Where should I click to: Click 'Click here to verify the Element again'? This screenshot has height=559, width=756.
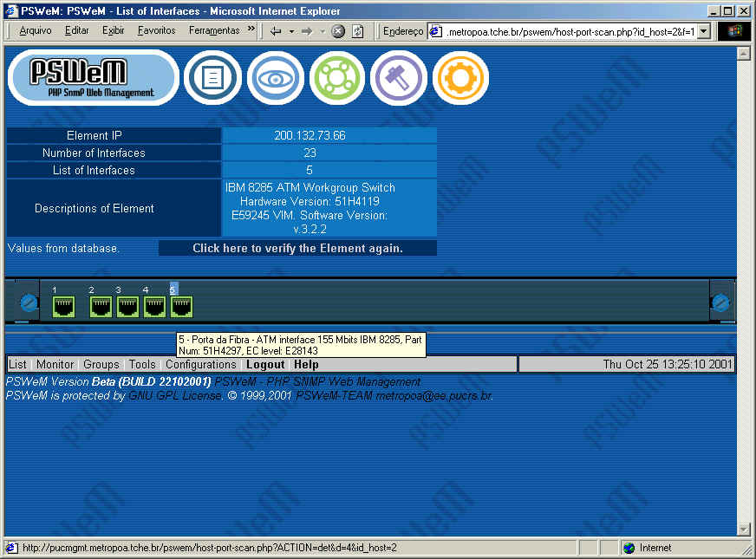[x=297, y=249]
